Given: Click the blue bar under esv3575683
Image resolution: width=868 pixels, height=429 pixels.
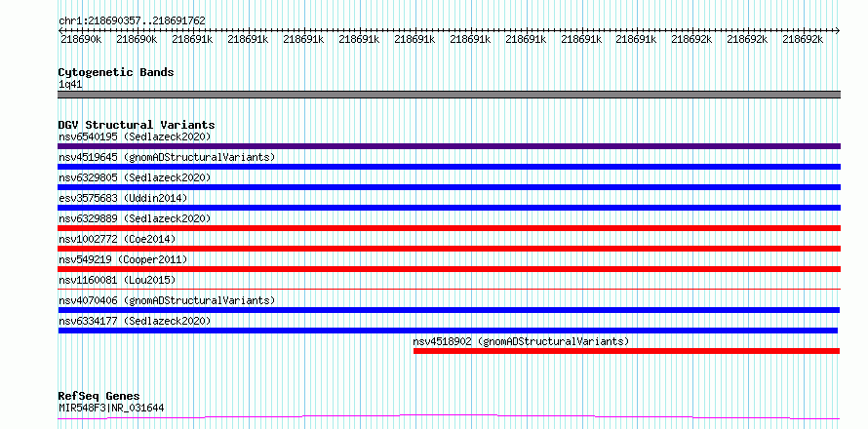Looking at the screenshot, I should [449, 208].
